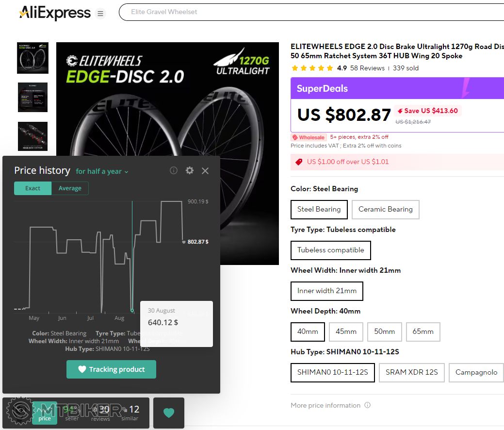This screenshot has height=430, width=504.
Task: Open seller rating in extension bar
Action: [x=72, y=413]
